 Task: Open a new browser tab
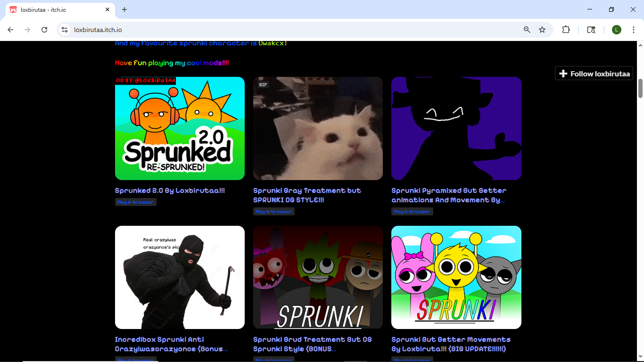124,9
